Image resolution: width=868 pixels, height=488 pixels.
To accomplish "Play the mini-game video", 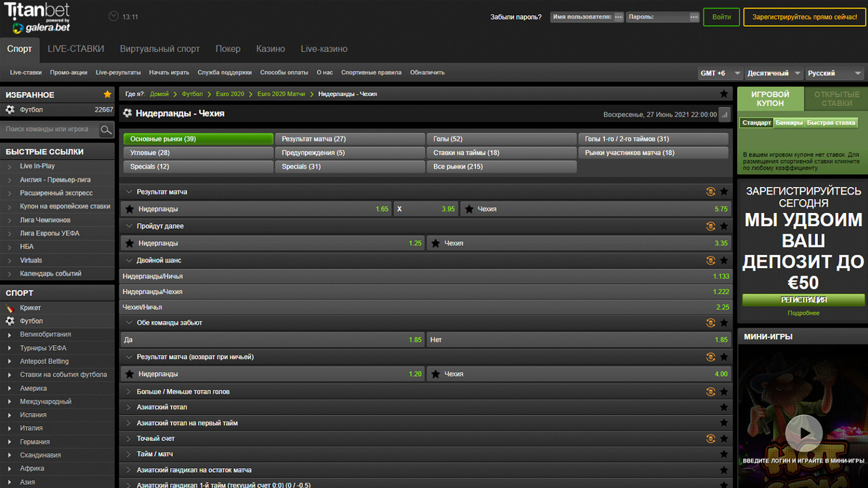I will [804, 433].
